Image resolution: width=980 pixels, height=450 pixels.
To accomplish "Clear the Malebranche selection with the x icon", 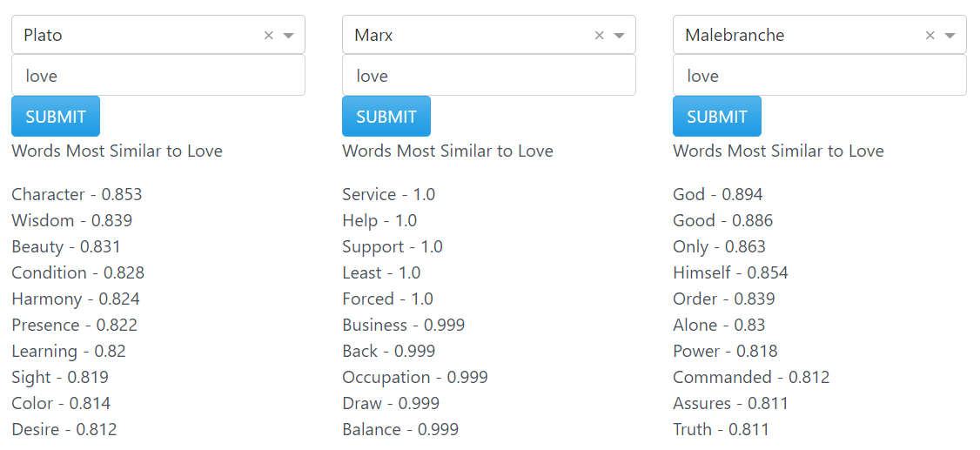I will [x=930, y=36].
